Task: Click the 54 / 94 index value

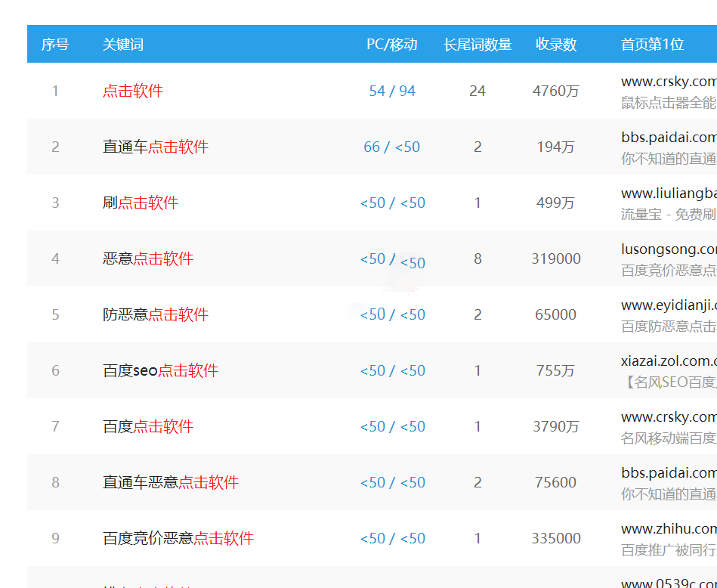Action: (392, 91)
